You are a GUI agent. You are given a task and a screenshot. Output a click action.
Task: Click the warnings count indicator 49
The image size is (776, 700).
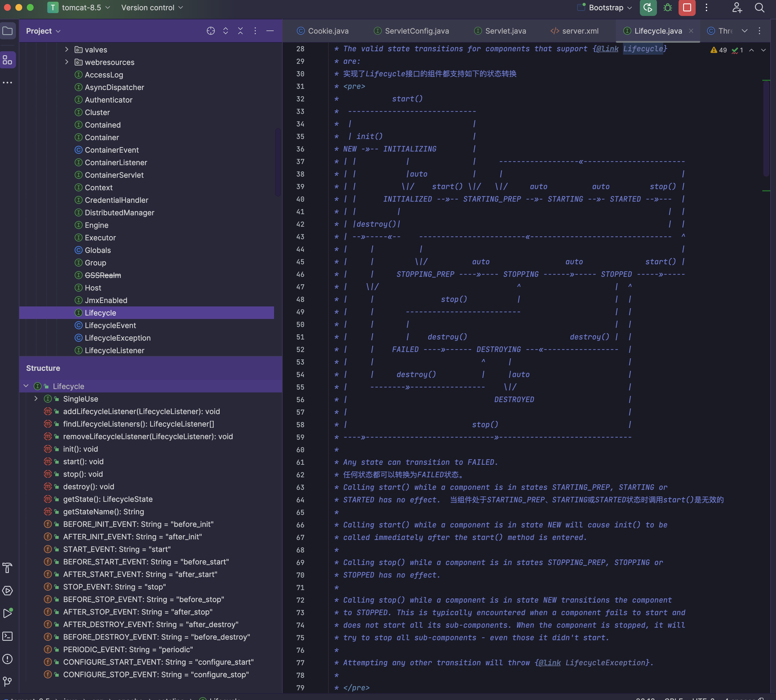tap(719, 50)
